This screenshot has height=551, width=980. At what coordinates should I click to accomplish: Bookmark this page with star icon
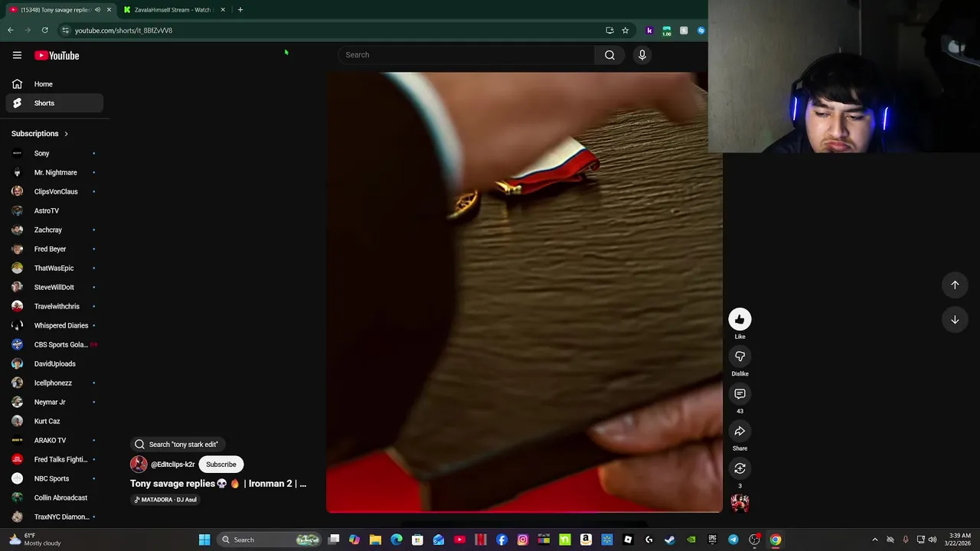pyautogui.click(x=625, y=31)
